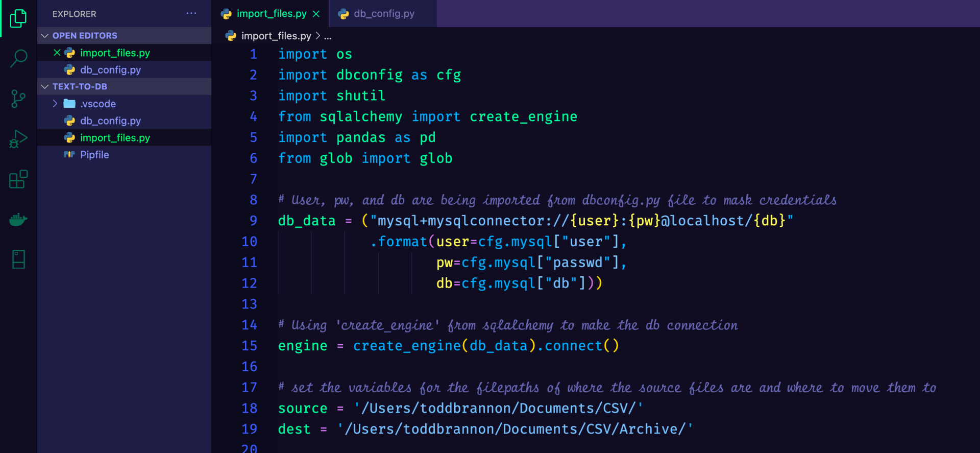The width and height of the screenshot is (980, 453).
Task: Click 'pandas' on line 5
Action: click(x=361, y=137)
